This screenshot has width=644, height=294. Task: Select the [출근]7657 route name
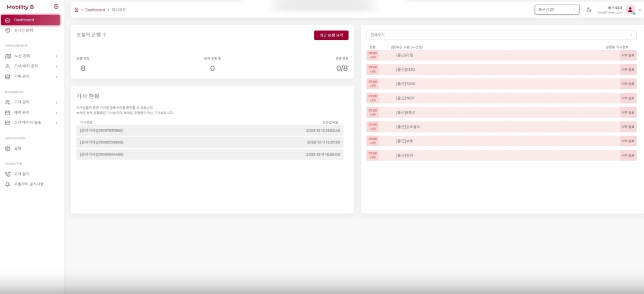[405, 98]
